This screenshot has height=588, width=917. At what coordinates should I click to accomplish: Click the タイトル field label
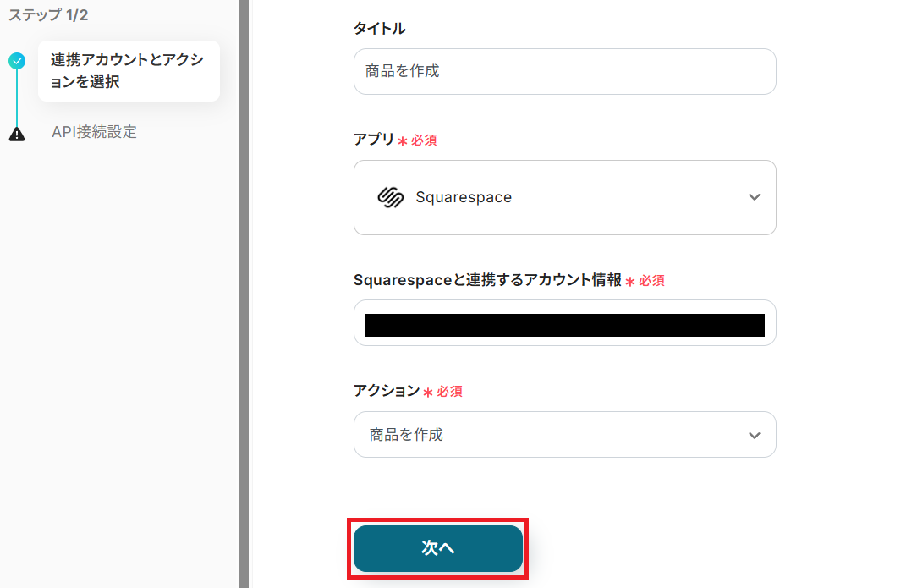coord(379,29)
